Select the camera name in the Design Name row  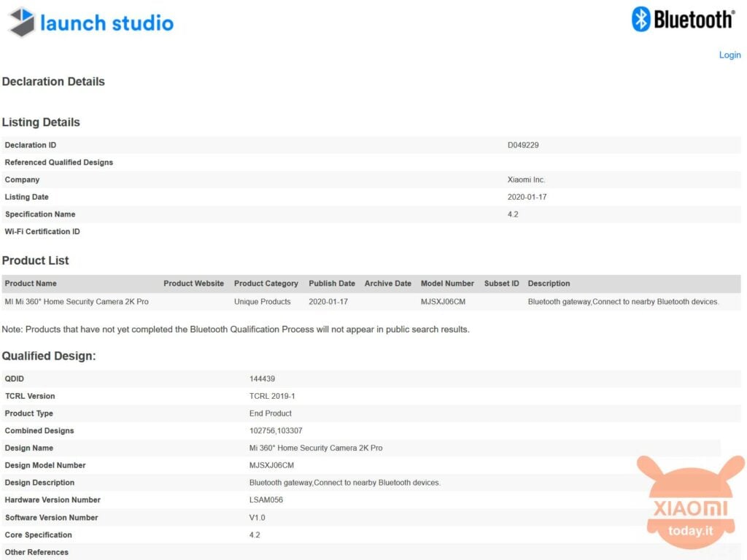click(x=316, y=448)
